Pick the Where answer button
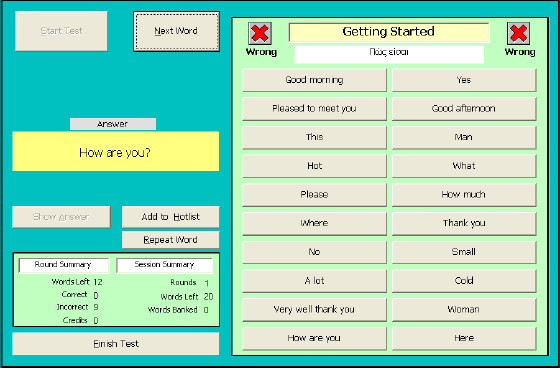 [314, 223]
